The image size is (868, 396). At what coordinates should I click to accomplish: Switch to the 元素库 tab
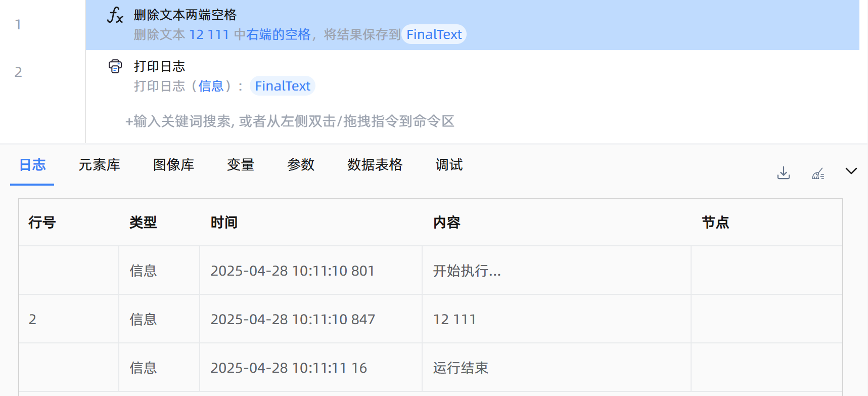pyautogui.click(x=99, y=165)
